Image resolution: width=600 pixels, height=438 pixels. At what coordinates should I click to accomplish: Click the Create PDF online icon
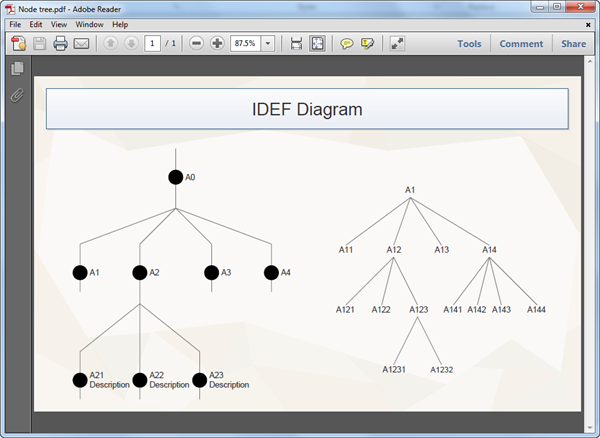(x=18, y=44)
